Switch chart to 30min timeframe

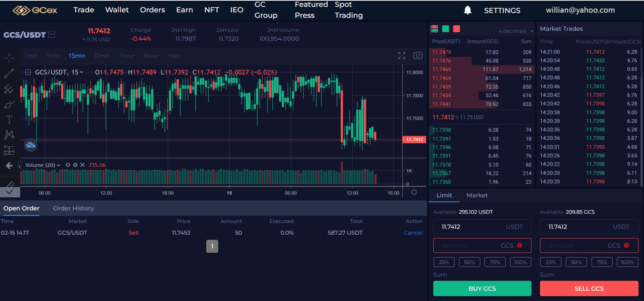pyautogui.click(x=102, y=56)
